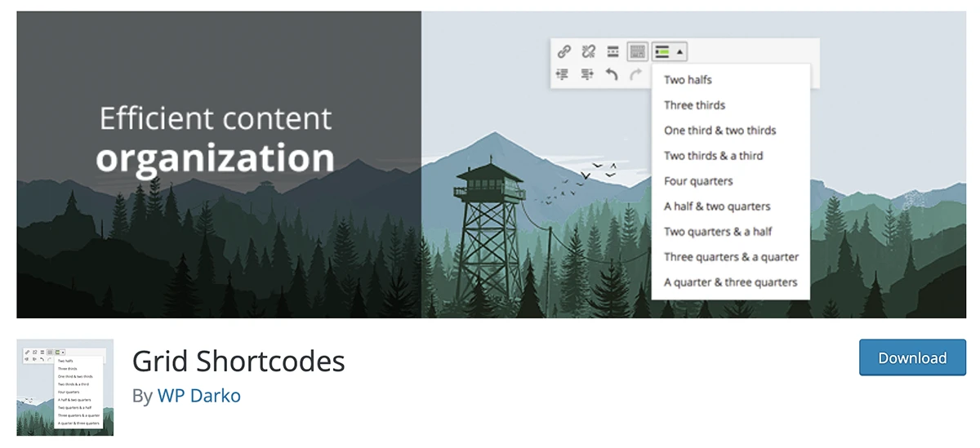Click the insert link chain icon
980x448 pixels.
[x=563, y=51]
